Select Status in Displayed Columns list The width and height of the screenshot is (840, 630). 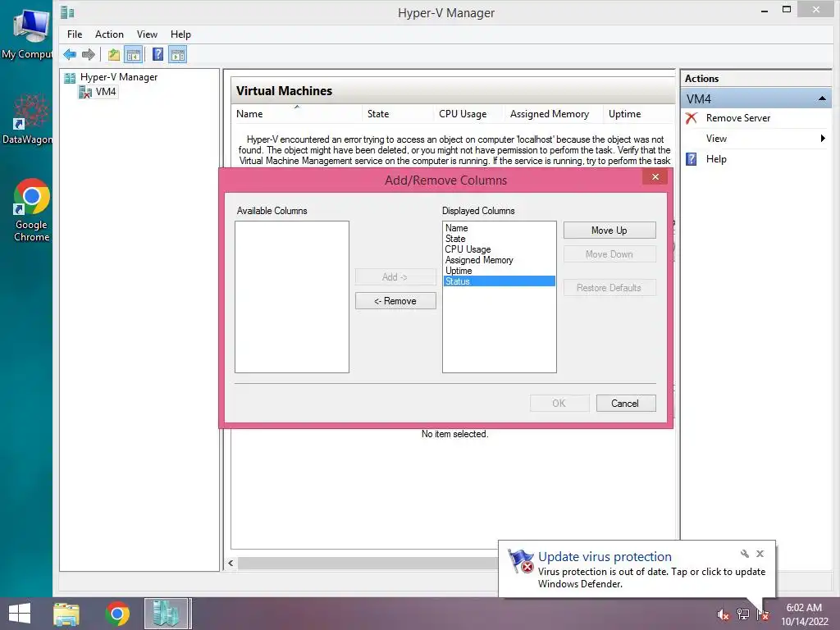pos(500,281)
